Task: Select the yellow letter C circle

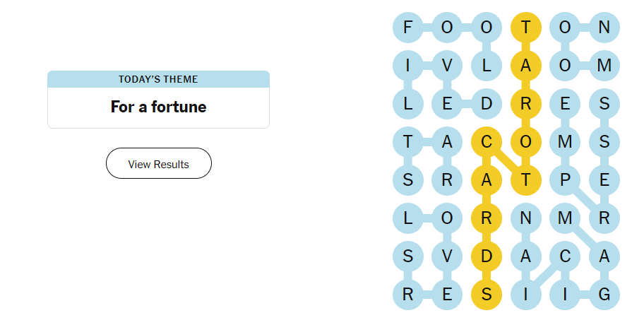Action: click(x=486, y=142)
